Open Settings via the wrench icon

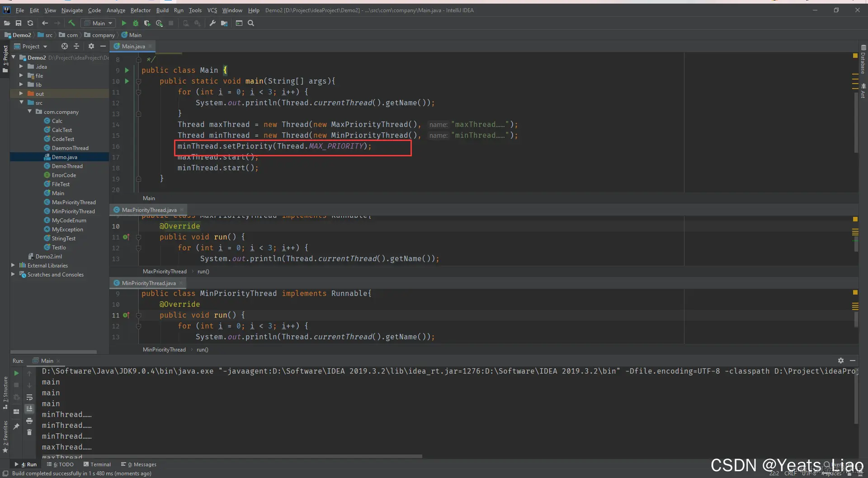212,23
